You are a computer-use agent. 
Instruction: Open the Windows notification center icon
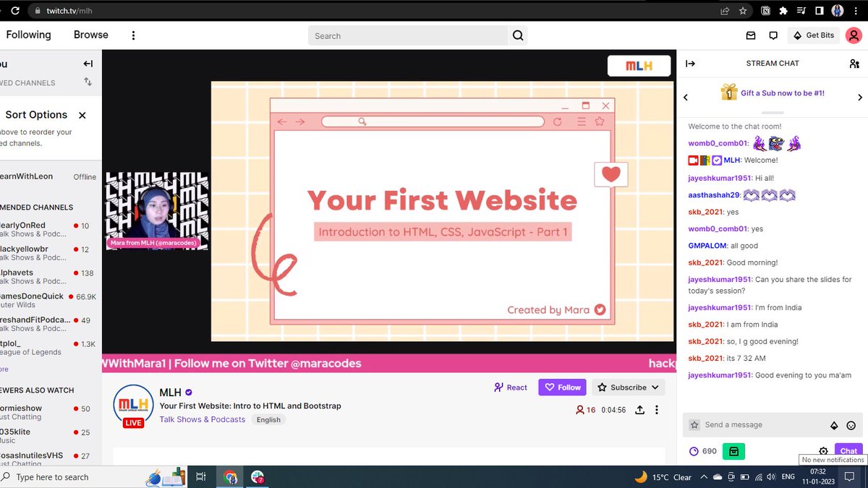(849, 477)
